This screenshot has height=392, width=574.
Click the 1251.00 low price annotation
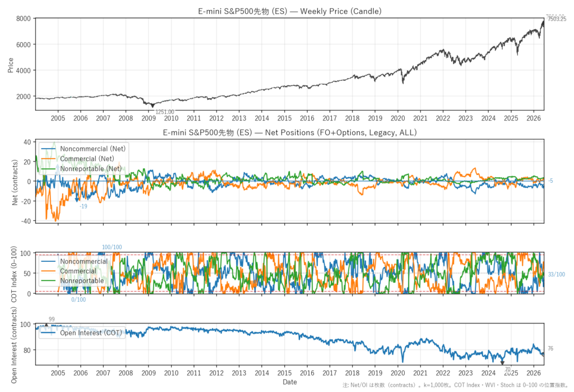[165, 112]
